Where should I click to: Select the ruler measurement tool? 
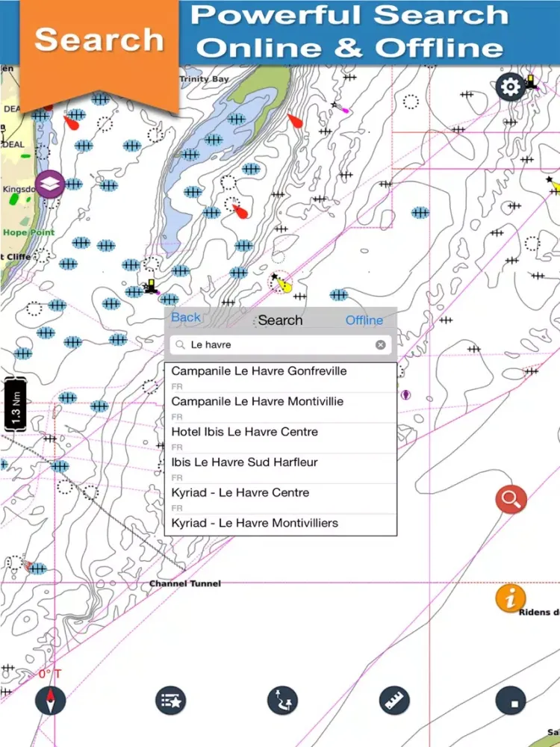tap(395, 701)
